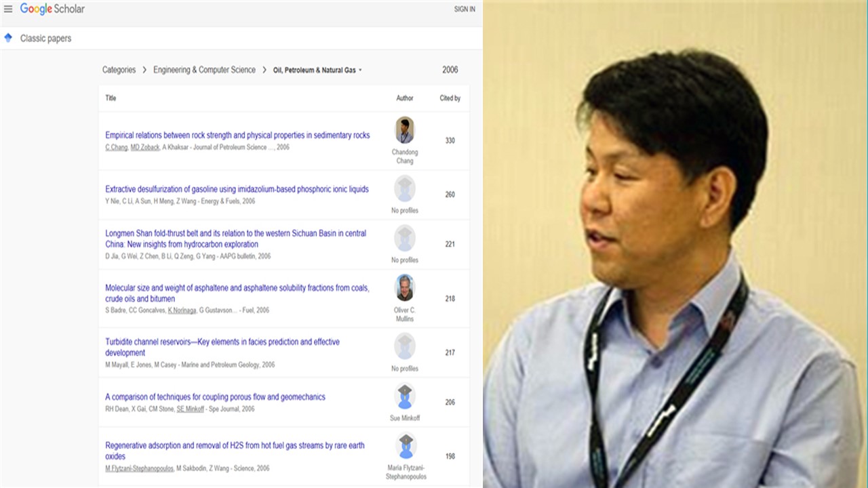The width and height of the screenshot is (868, 488).
Task: Click the 198 cited-by count
Action: pos(450,456)
